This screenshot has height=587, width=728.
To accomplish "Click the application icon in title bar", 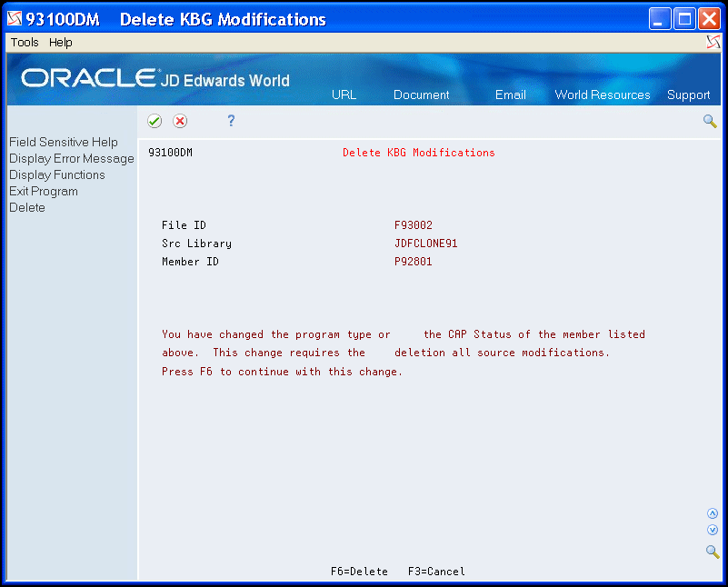I will coord(15,18).
